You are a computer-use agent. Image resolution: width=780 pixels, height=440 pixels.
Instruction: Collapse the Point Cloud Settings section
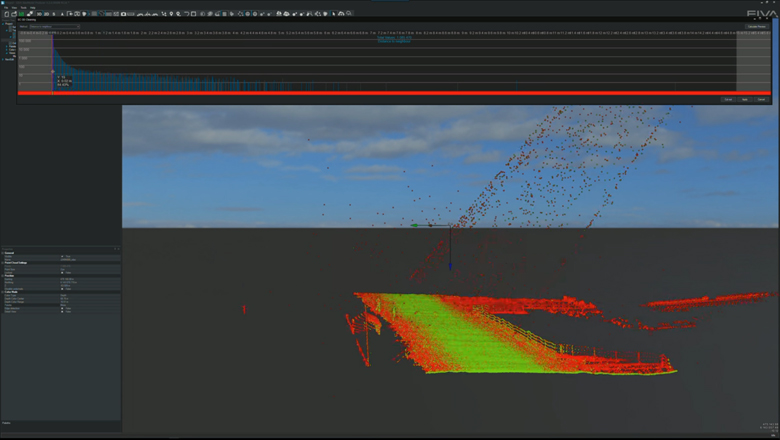2,263
